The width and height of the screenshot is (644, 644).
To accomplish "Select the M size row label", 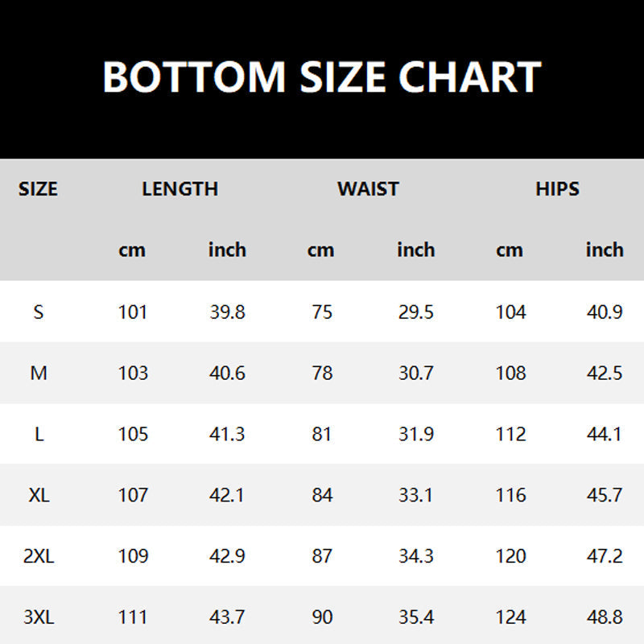I will coord(39,374).
